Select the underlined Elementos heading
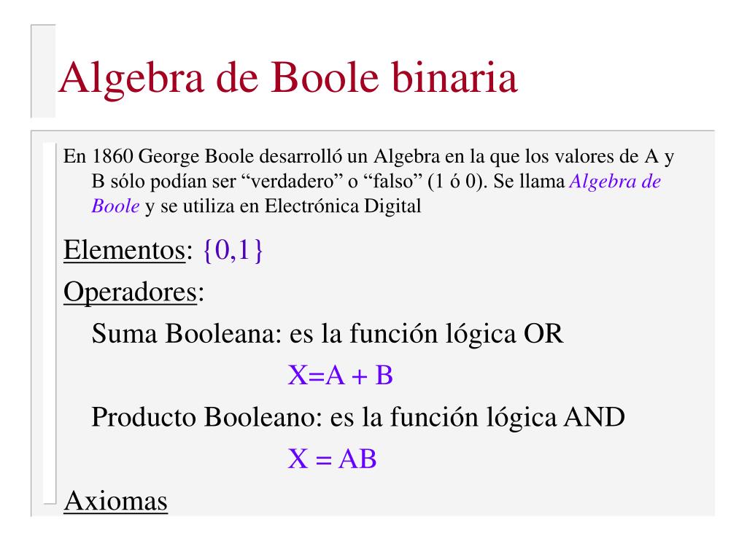 tap(124, 250)
